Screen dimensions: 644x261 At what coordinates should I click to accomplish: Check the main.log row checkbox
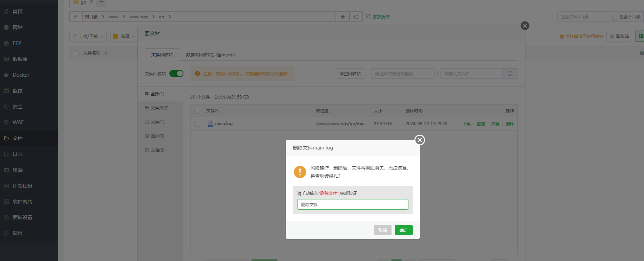(197, 124)
